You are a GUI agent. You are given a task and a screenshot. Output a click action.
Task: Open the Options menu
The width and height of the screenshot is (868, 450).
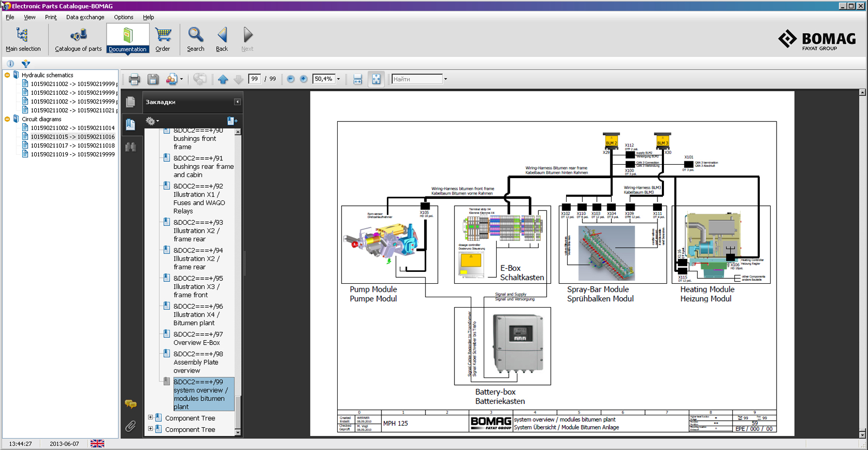tap(124, 17)
